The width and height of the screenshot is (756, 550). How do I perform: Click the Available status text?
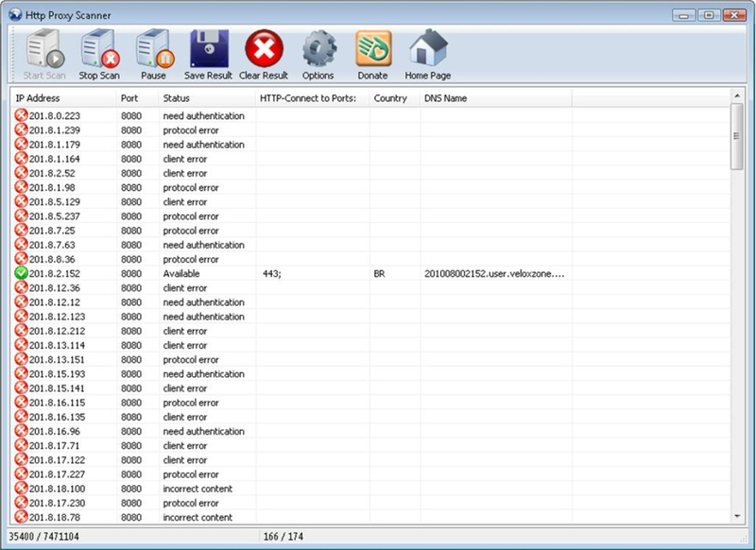[181, 273]
